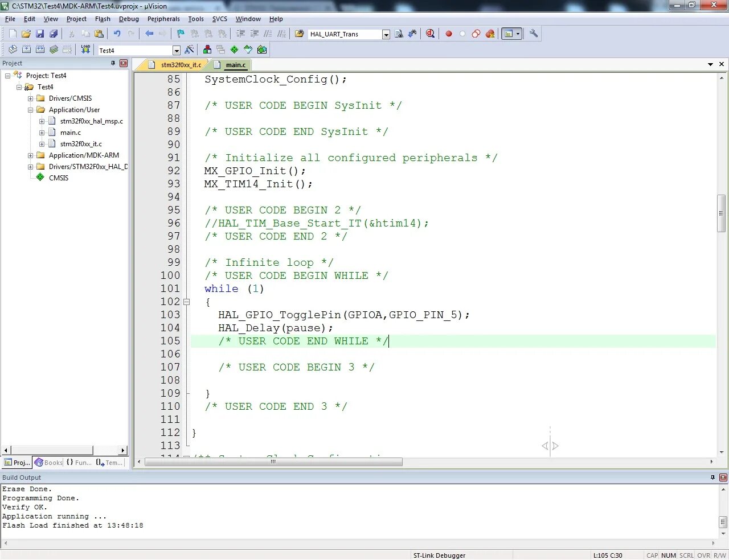Download to flash with the LOAD icon

point(85,50)
